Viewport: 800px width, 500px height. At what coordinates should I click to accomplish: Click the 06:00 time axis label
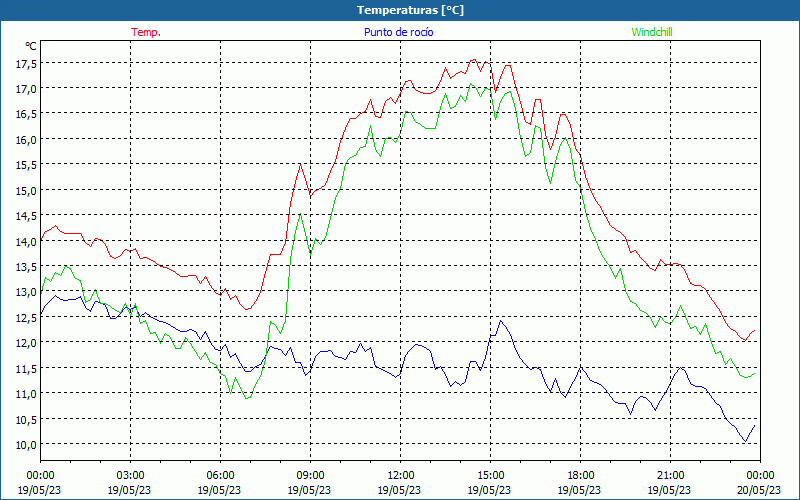tap(220, 476)
